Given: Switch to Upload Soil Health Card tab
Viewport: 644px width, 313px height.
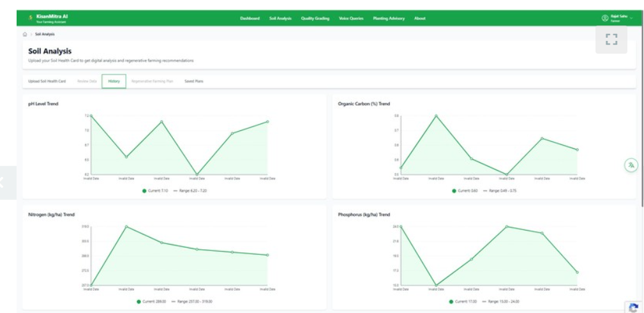Looking at the screenshot, I should 47,81.
